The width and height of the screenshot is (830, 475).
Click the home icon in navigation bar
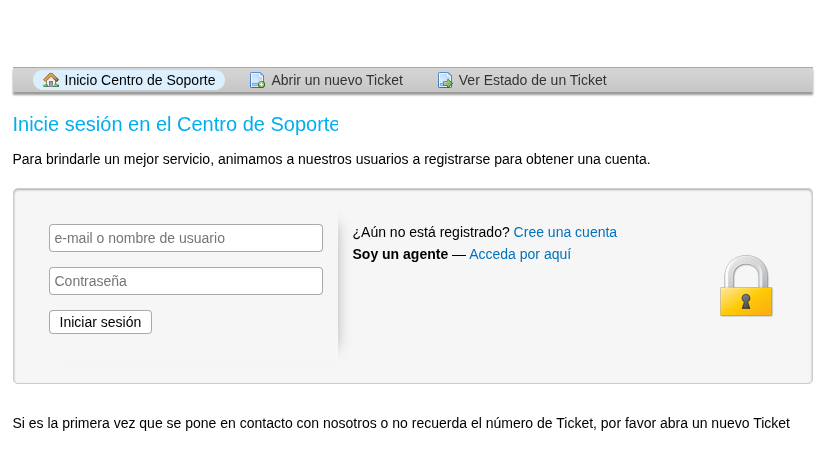tap(51, 80)
